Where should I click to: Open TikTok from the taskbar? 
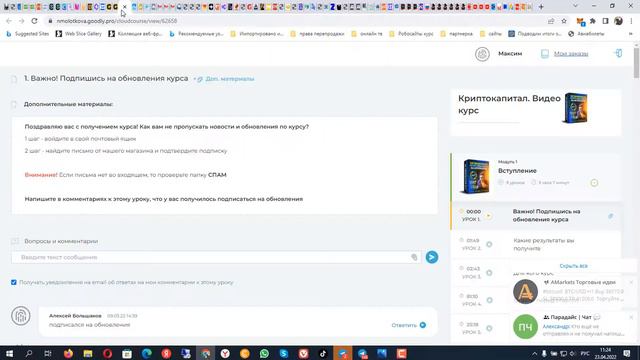(x=323, y=353)
